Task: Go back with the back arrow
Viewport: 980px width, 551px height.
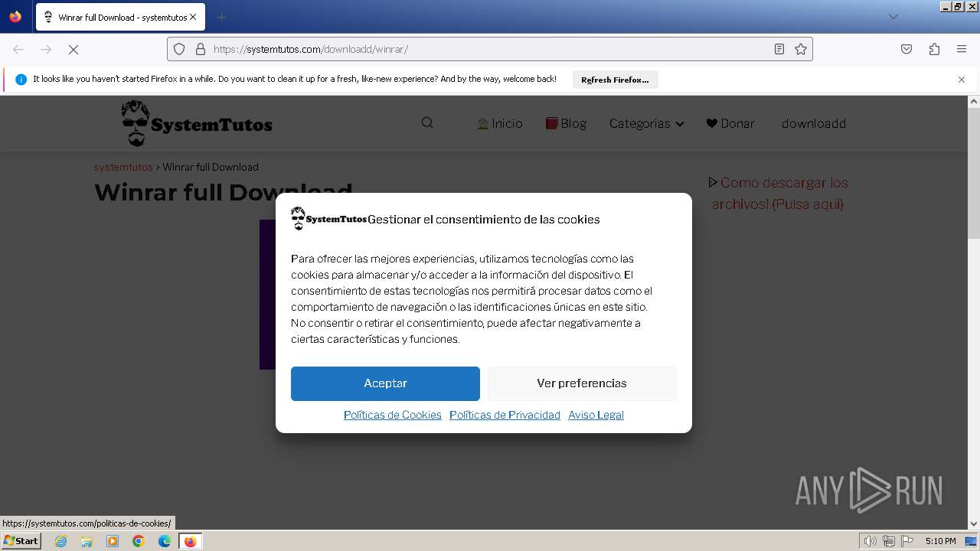Action: click(x=18, y=49)
